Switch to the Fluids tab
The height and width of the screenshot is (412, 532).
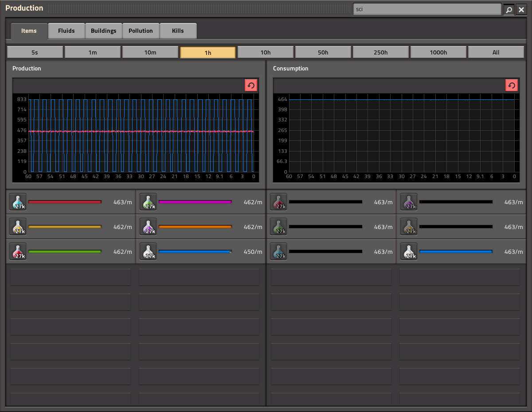(x=66, y=31)
